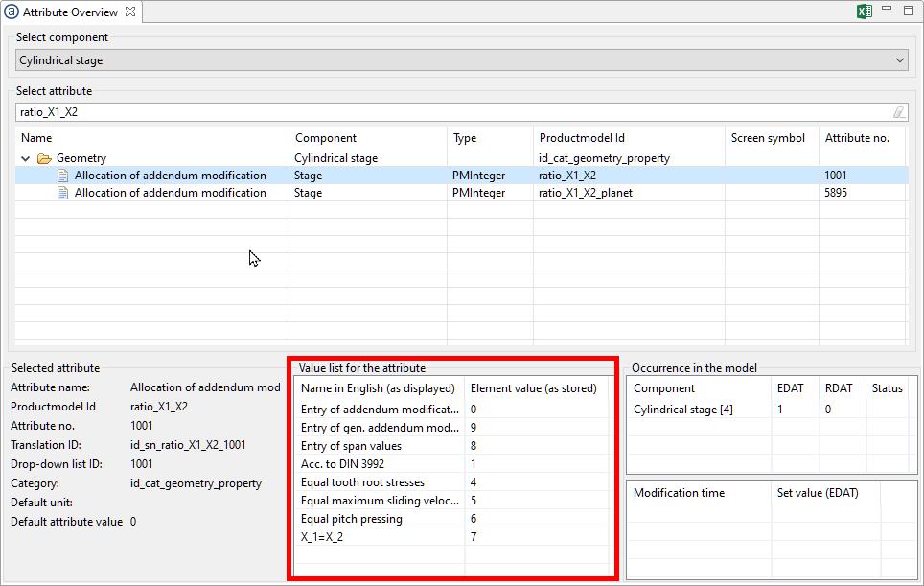Collapse the Geometry tree node
924x586 pixels.
(24, 158)
